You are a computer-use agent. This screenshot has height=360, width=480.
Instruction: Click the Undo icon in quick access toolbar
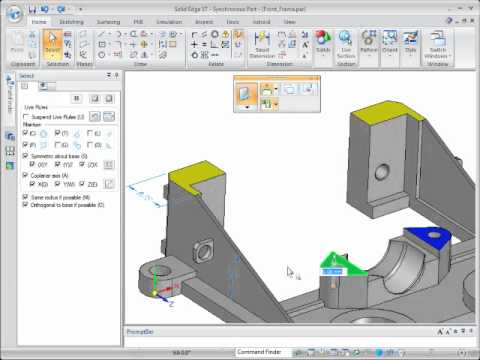[45, 9]
